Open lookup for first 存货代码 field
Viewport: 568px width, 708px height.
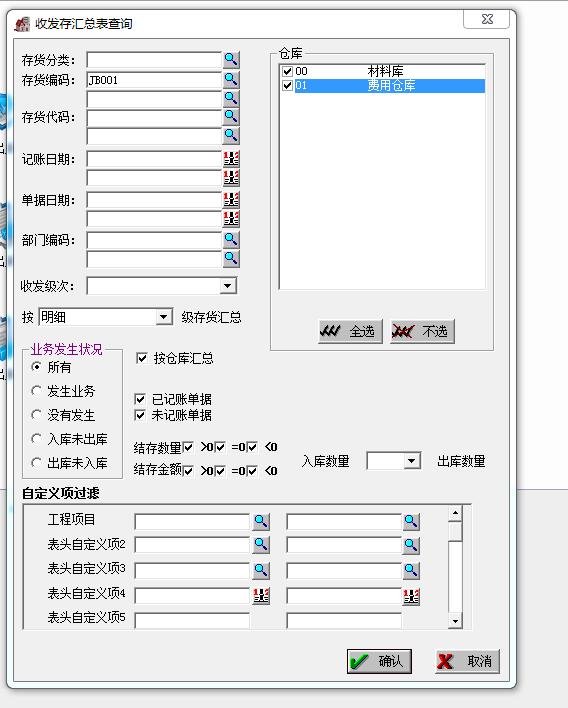tap(231, 117)
